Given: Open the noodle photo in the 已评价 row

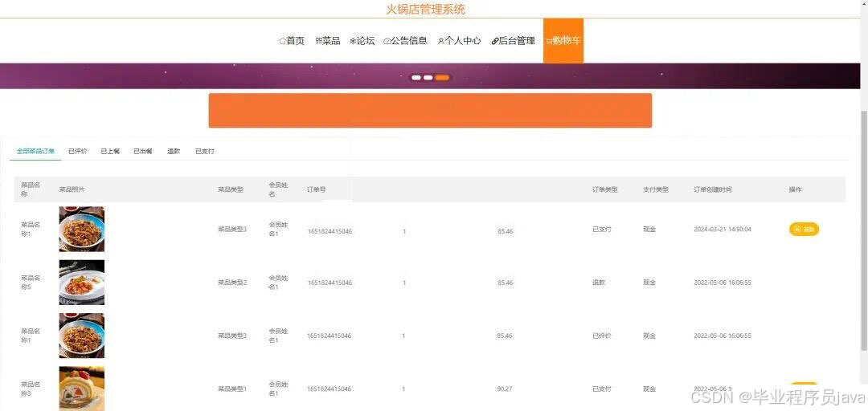Looking at the screenshot, I should [x=81, y=336].
